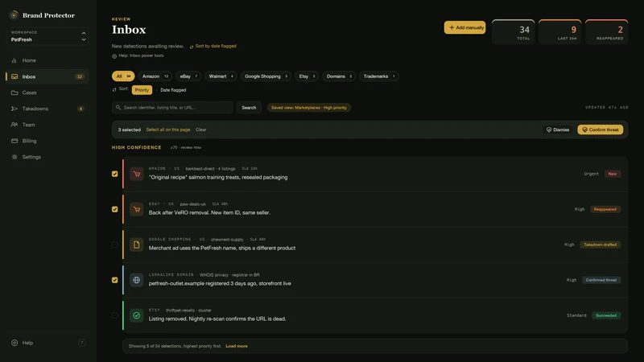Image resolution: width=644 pixels, height=362 pixels.
Task: Uncheck the eBay paw-deals-uk detection
Action: (114, 209)
